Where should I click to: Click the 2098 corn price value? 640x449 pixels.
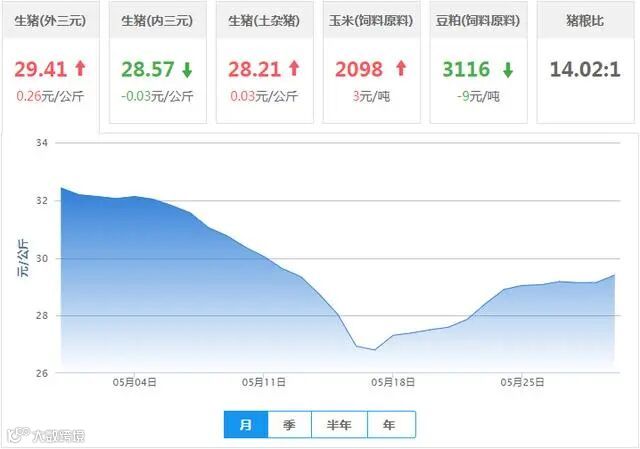tap(359, 69)
